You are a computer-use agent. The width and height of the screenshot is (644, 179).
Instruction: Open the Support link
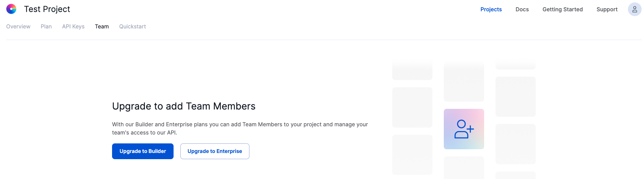point(607,10)
